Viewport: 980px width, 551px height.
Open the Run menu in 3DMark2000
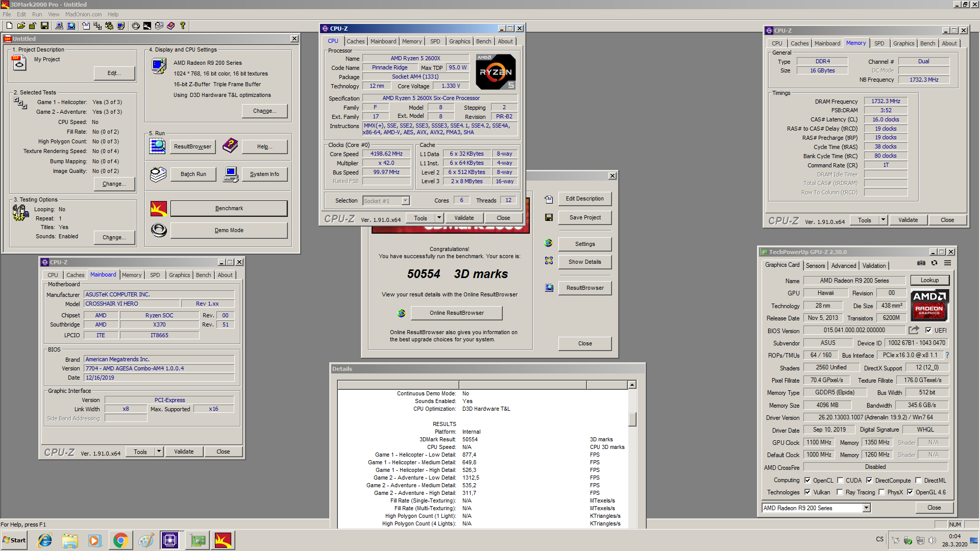pos(37,14)
